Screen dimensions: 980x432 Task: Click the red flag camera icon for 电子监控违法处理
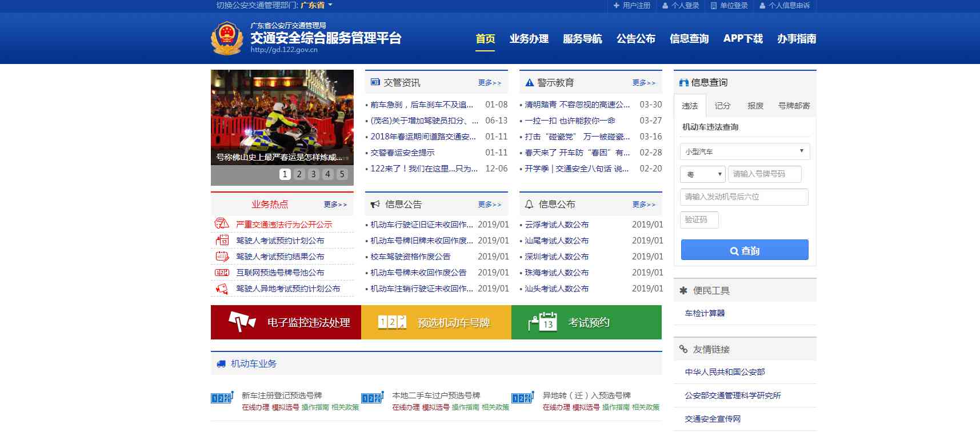(242, 322)
